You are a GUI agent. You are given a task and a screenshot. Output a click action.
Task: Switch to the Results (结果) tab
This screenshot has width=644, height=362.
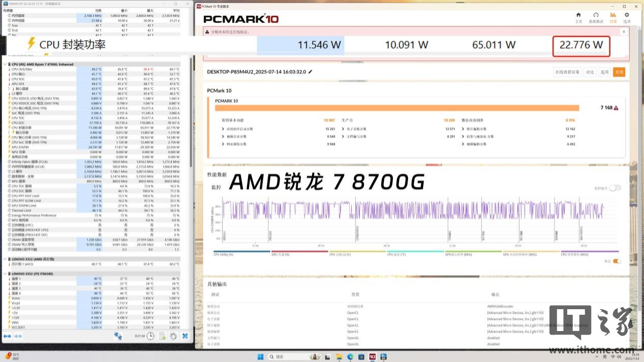[612, 17]
